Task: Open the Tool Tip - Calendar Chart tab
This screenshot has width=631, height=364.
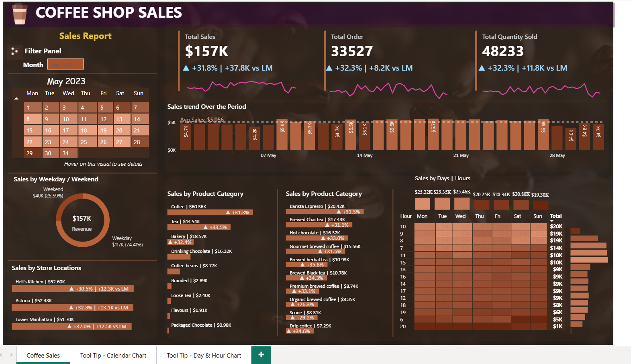Action: coord(113,355)
